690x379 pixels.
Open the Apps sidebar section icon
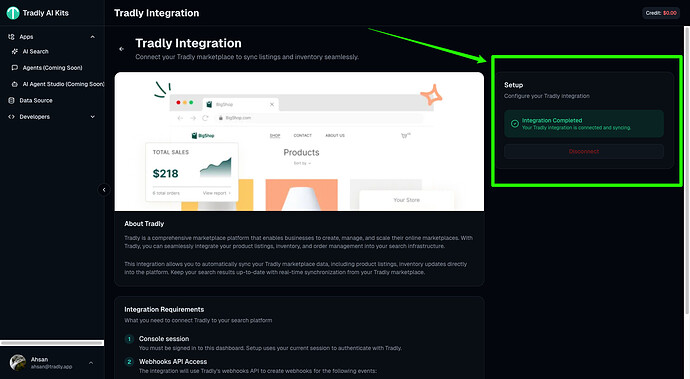click(11, 37)
